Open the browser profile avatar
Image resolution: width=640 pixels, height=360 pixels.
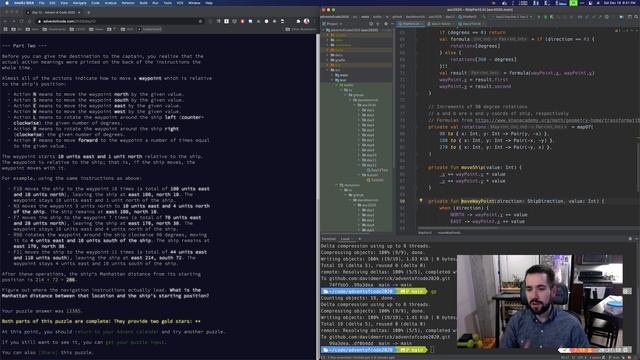click(307, 21)
